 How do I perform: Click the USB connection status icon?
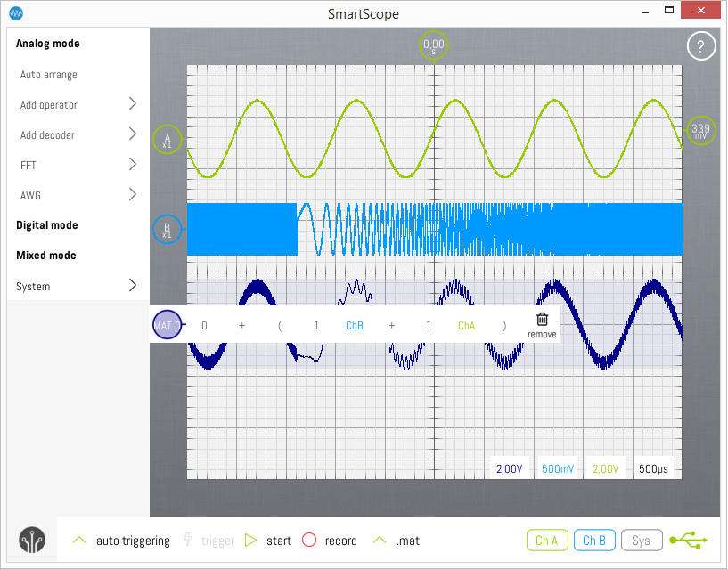pyautogui.click(x=690, y=540)
